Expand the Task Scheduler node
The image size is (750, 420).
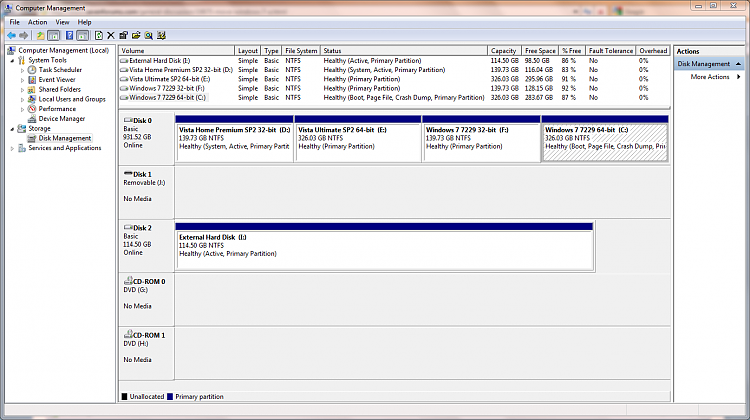click(x=22, y=70)
